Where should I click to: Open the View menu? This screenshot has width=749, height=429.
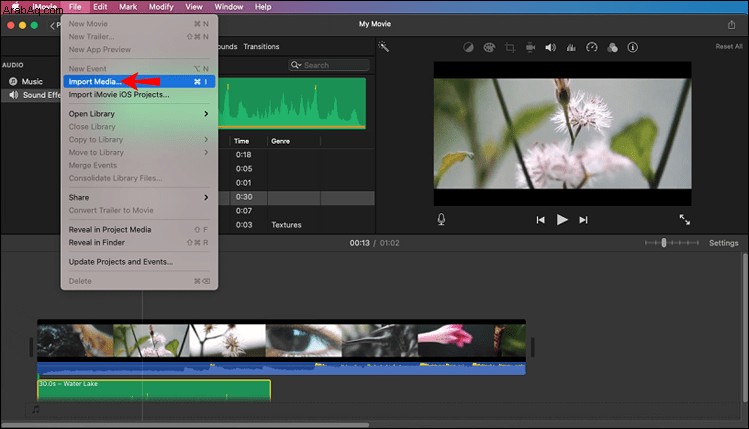tap(193, 7)
